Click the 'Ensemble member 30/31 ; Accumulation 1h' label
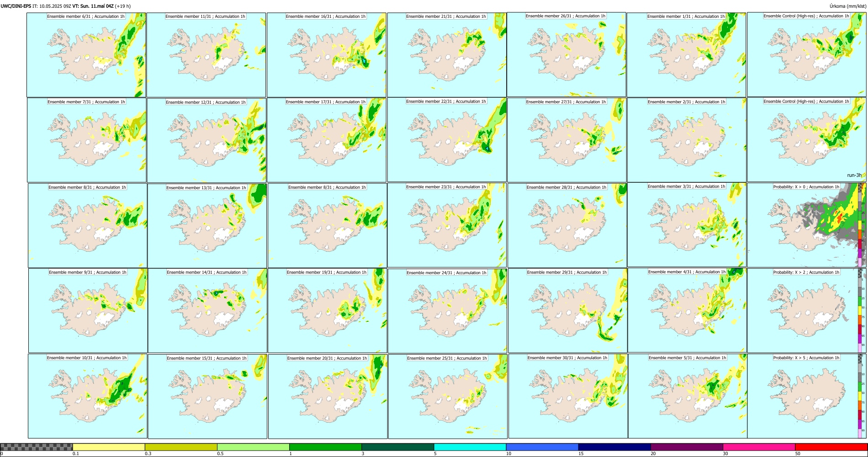868x457 pixels. tap(567, 358)
